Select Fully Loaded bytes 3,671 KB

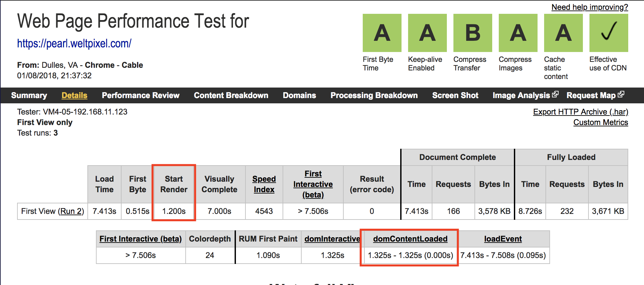608,211
